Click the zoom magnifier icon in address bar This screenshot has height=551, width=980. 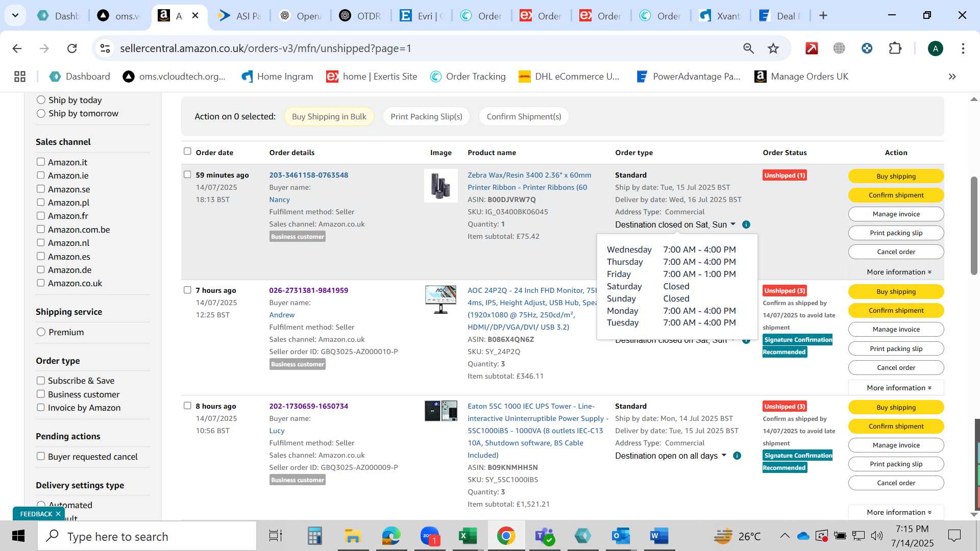748,48
